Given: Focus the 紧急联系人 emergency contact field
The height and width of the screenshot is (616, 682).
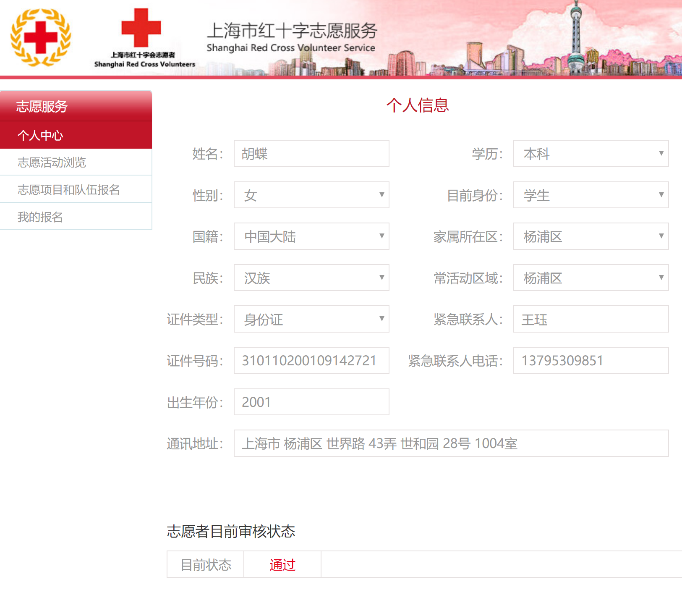Looking at the screenshot, I should [x=591, y=319].
